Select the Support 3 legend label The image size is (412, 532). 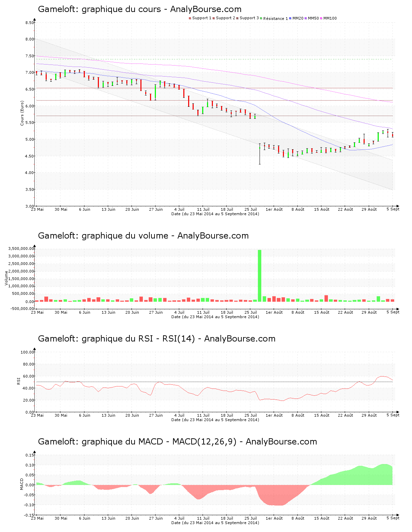tap(249, 18)
